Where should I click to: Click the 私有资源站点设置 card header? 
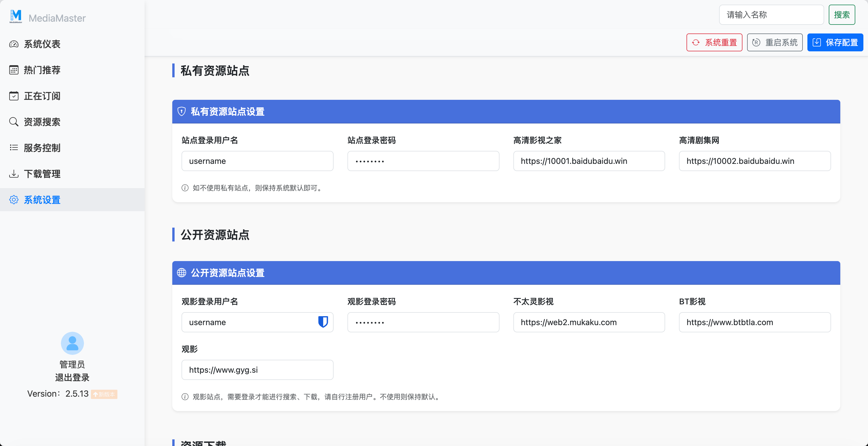coord(506,111)
